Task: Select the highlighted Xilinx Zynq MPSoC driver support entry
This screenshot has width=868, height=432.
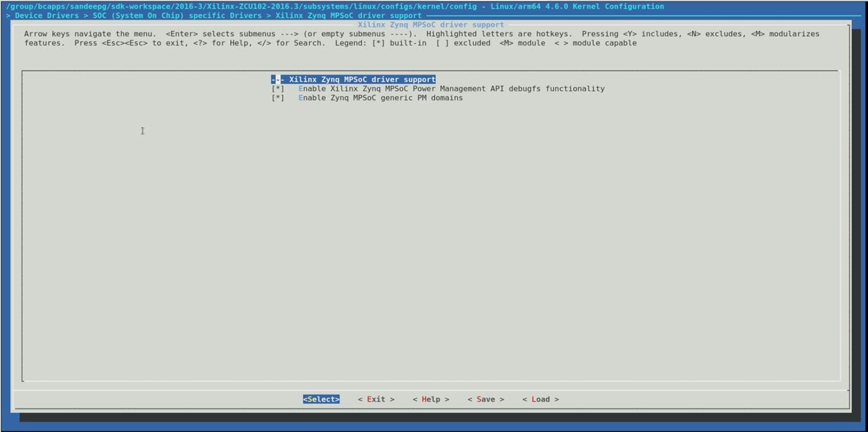Action: (362, 80)
